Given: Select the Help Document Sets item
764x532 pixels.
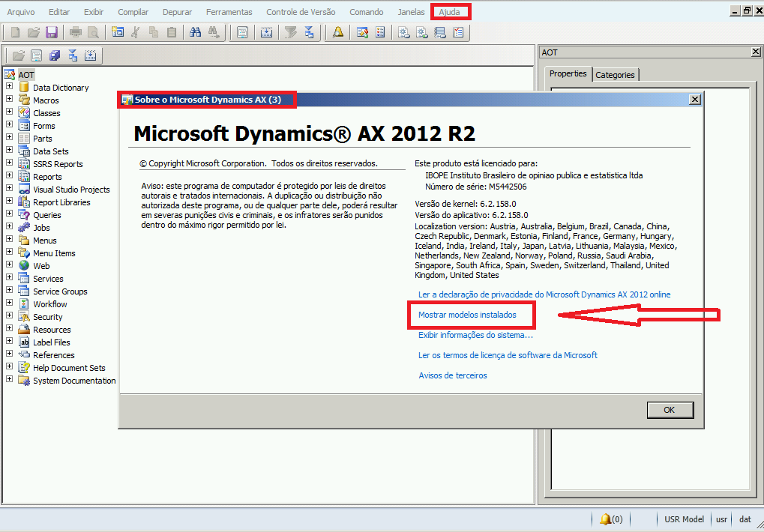Looking at the screenshot, I should [x=69, y=367].
